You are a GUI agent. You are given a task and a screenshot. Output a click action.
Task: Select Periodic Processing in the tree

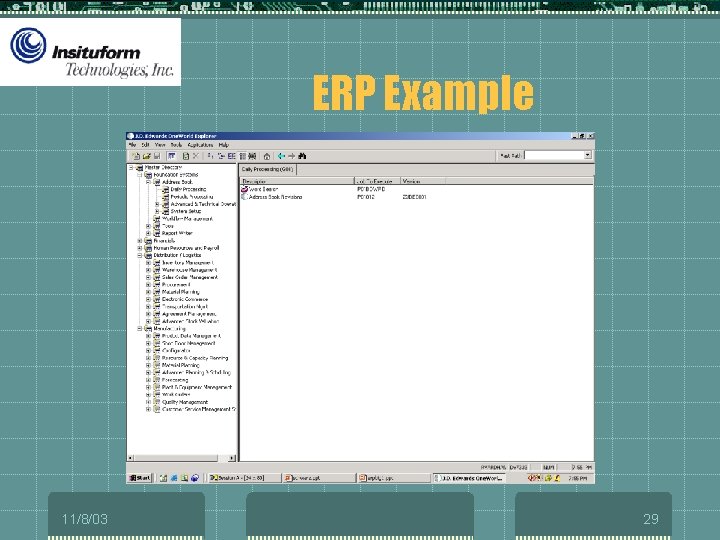click(191, 197)
